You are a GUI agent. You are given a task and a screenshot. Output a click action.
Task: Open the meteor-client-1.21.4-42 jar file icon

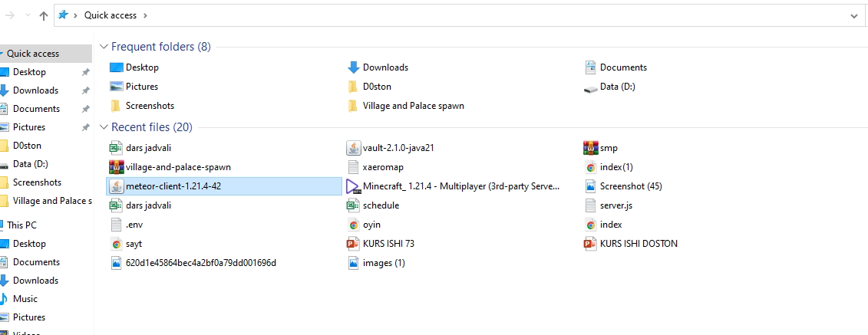[116, 186]
